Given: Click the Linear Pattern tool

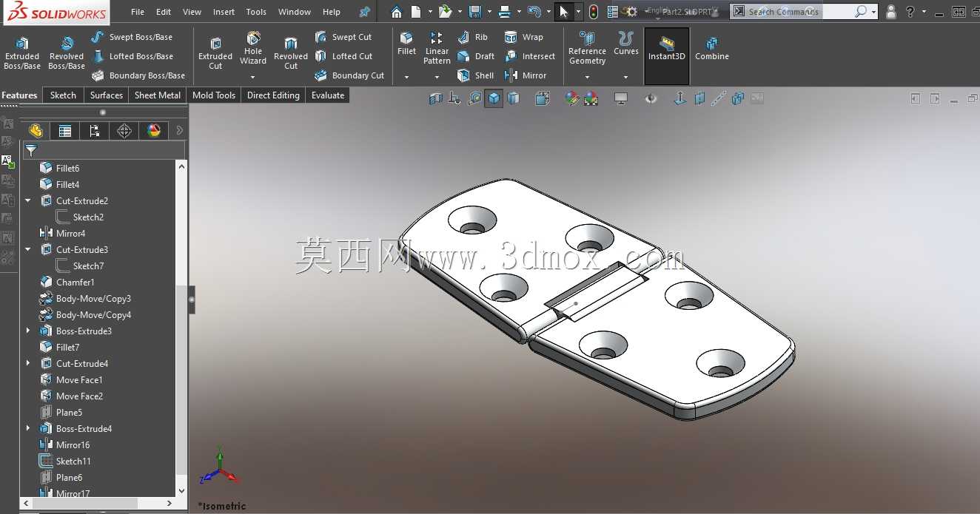Looking at the screenshot, I should [437, 48].
